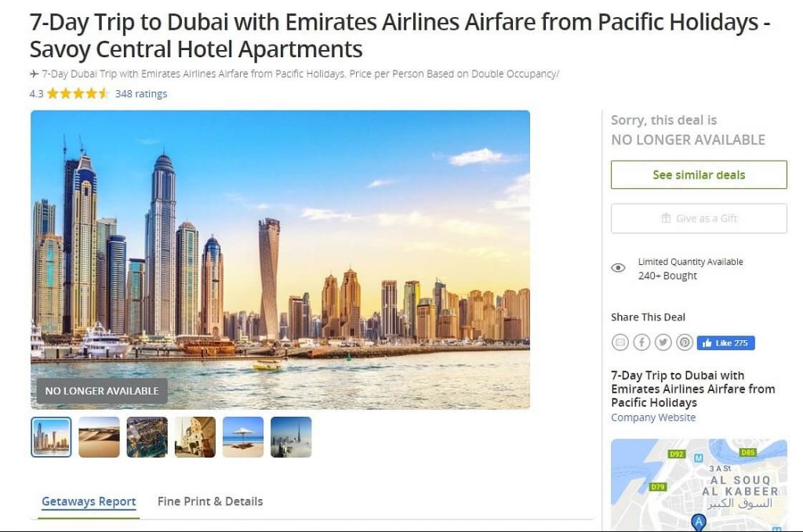Select the Arabic building thumbnail
Image resolution: width=803 pixels, height=532 pixels.
[195, 437]
